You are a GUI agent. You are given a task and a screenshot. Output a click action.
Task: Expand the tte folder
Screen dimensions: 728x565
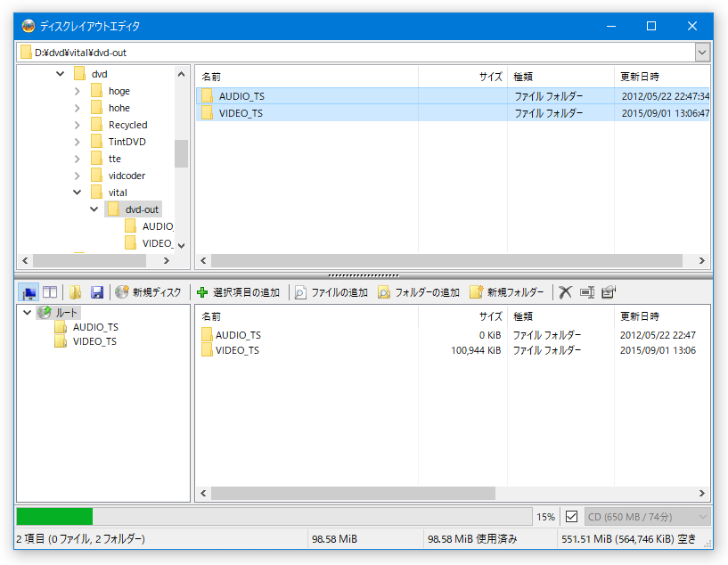77,159
